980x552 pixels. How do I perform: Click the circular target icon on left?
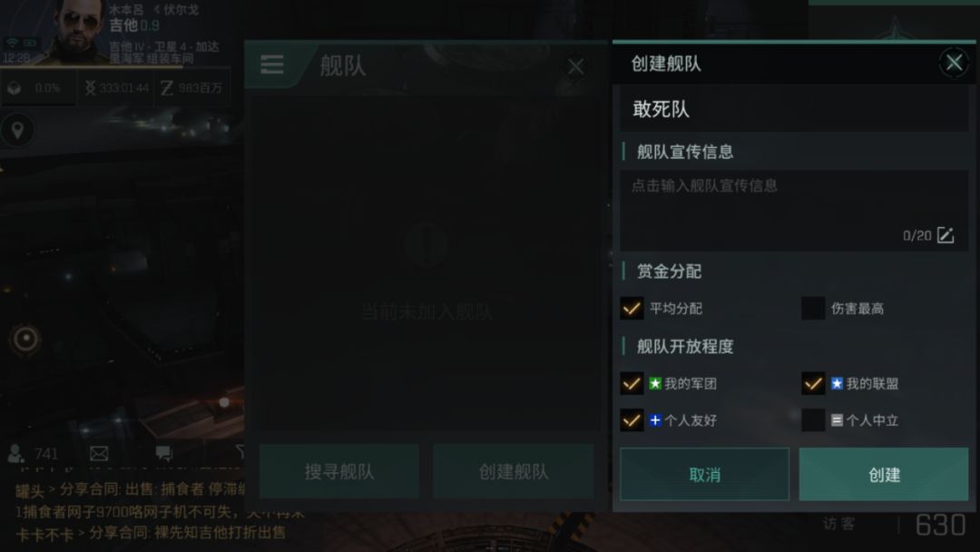pos(25,339)
